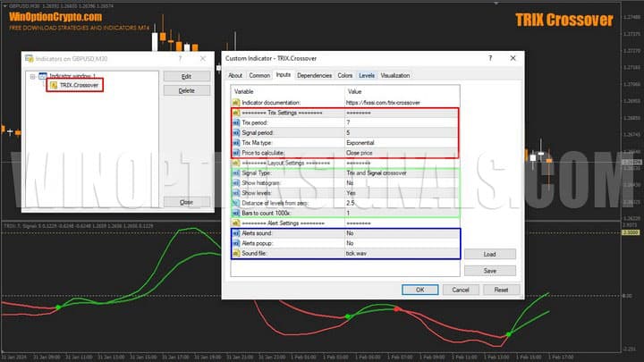Select the Exponential value for Trix Ma type
This screenshot has width=644, height=362.
click(360, 142)
